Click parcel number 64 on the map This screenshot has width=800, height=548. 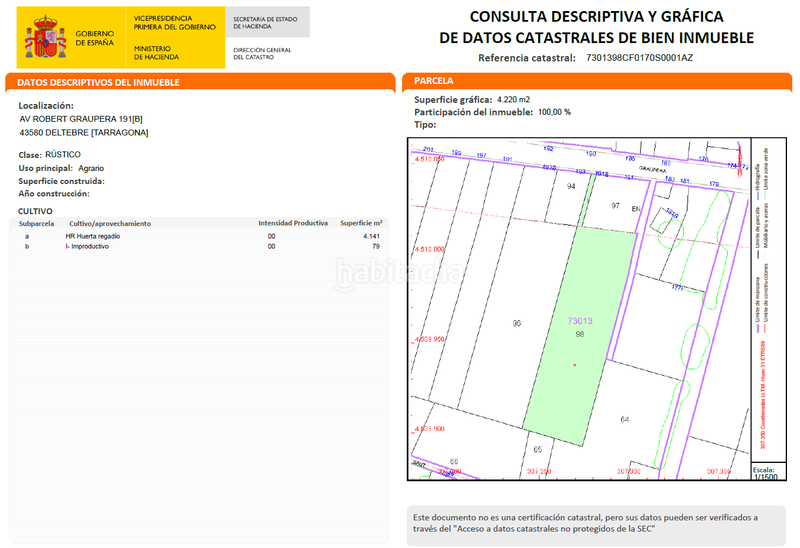click(x=624, y=418)
